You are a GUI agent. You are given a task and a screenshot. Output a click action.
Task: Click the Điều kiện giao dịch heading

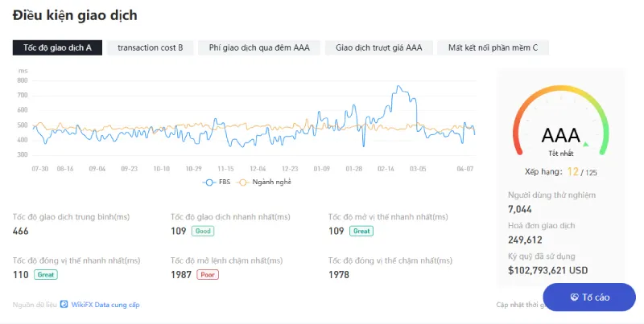[75, 15]
